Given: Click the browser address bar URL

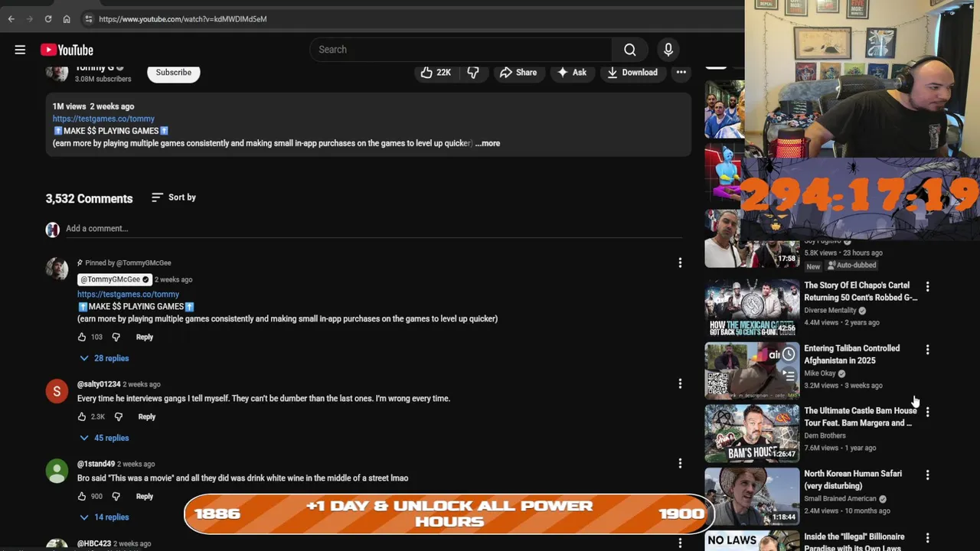Looking at the screenshot, I should click(182, 18).
